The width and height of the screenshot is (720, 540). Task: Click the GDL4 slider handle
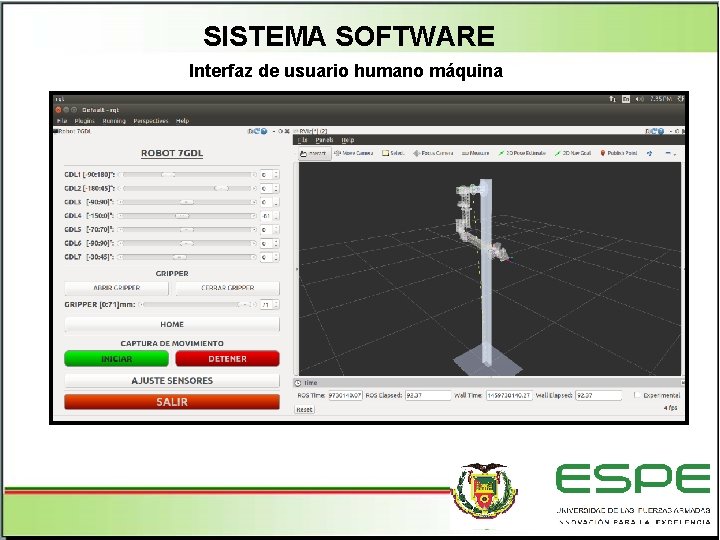[x=182, y=216]
